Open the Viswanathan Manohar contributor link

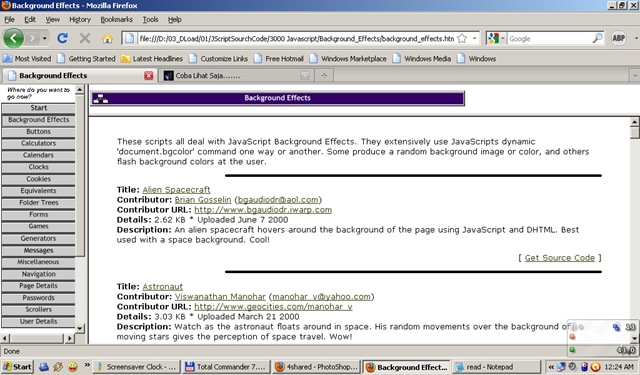tap(220, 297)
